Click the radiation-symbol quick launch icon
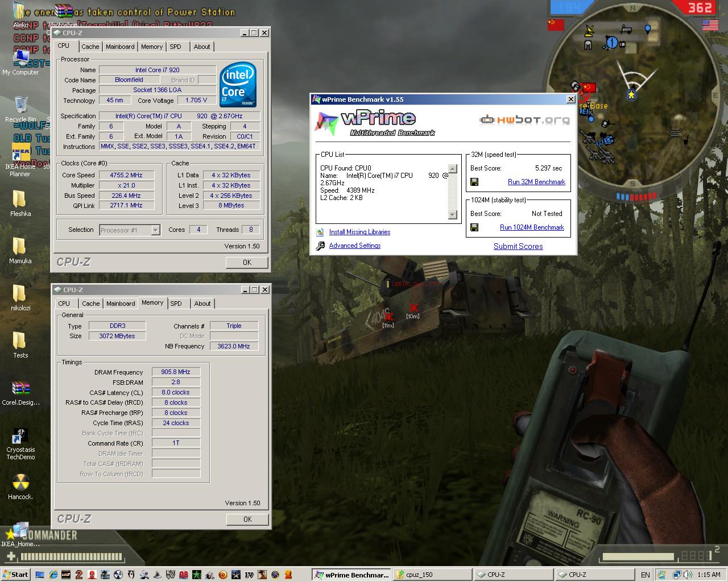 [118, 575]
